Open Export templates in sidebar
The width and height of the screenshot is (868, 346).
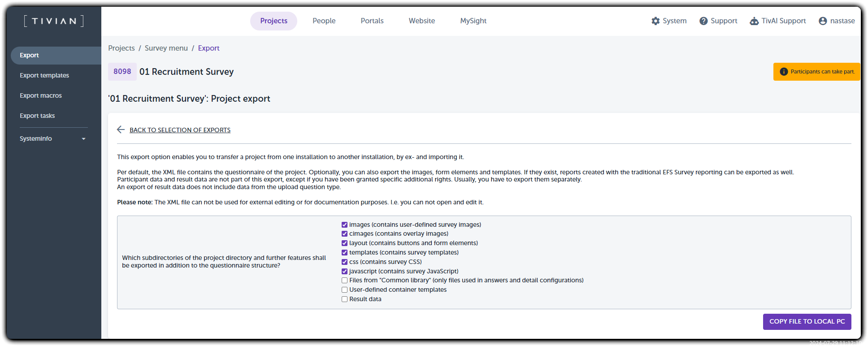[x=44, y=75]
